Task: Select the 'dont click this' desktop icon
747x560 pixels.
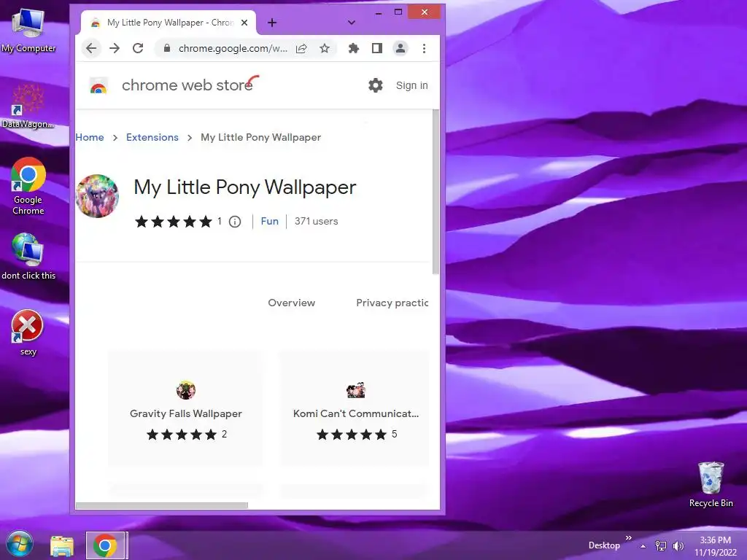Action: 28,256
